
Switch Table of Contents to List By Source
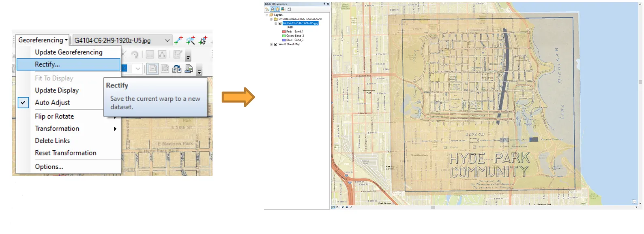[273, 9]
